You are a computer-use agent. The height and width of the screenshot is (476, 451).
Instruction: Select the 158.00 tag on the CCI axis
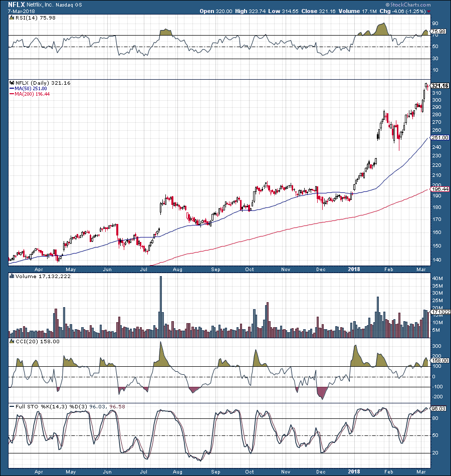tap(440, 361)
